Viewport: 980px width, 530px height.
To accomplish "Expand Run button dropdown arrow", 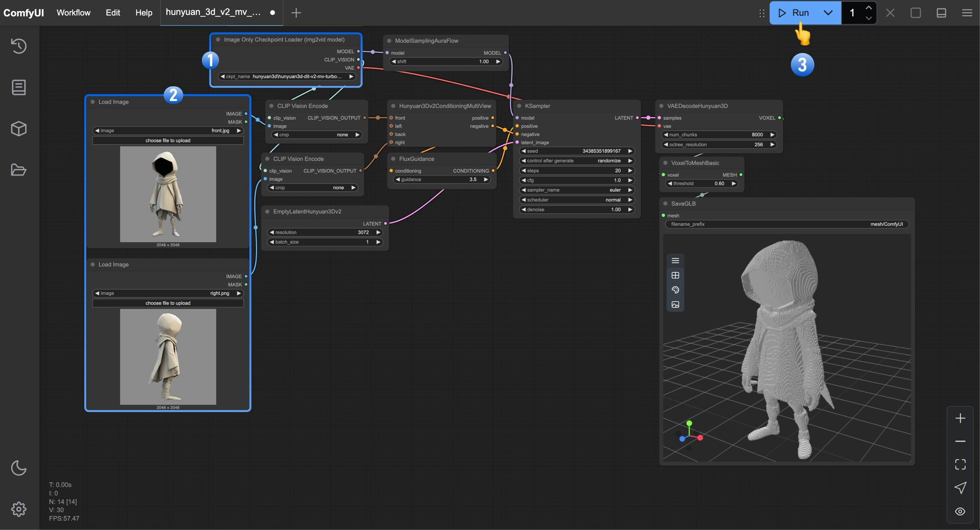I will [x=828, y=13].
